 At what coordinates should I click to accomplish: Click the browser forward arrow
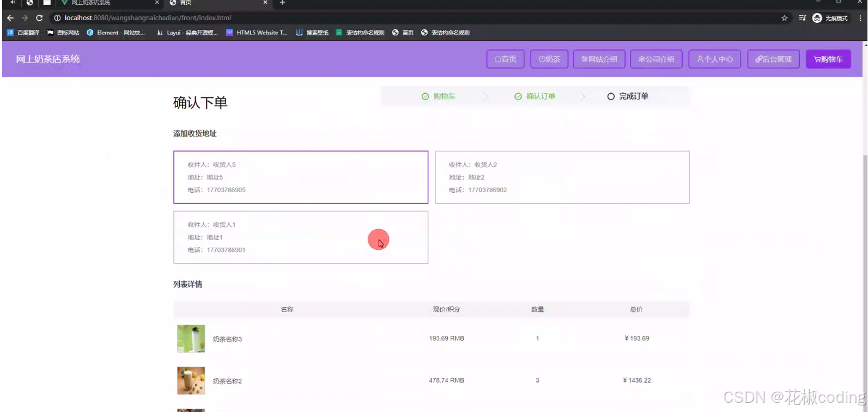pyautogui.click(x=25, y=18)
